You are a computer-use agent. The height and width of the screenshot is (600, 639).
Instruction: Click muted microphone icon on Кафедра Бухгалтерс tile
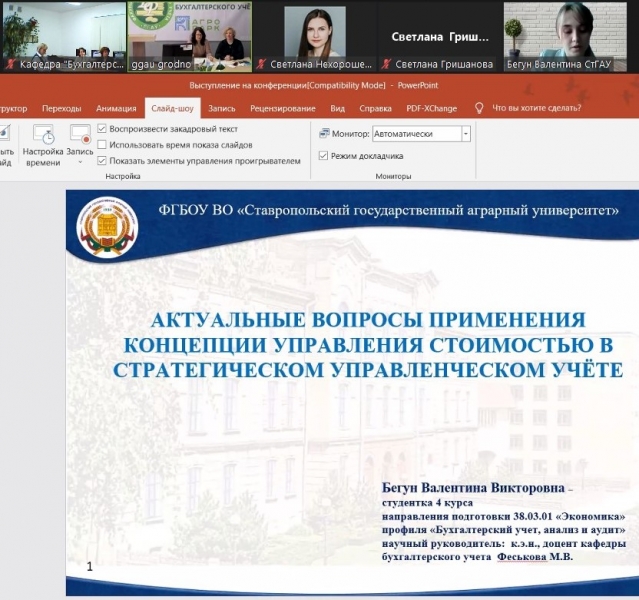[11, 64]
